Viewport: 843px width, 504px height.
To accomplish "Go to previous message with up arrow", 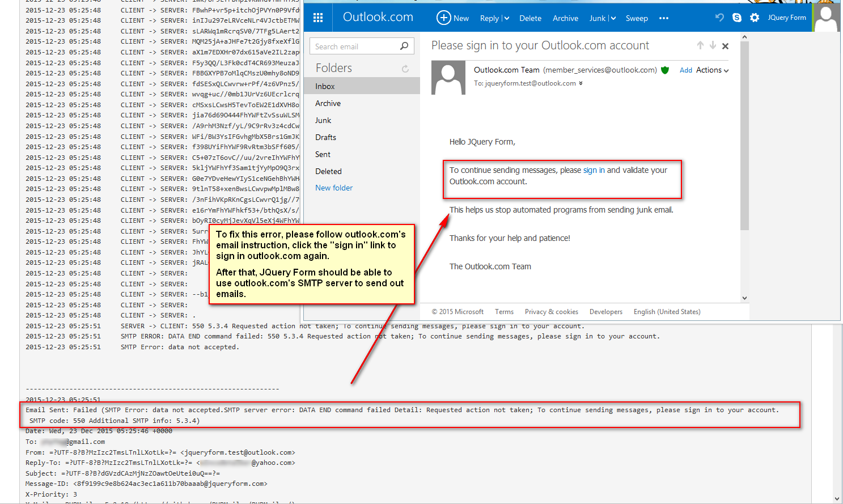I will [x=700, y=45].
